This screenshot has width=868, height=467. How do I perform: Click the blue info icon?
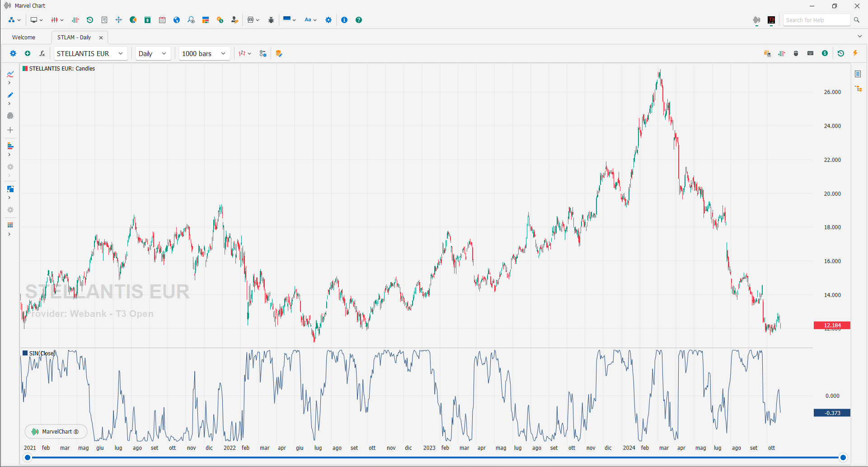tap(344, 20)
